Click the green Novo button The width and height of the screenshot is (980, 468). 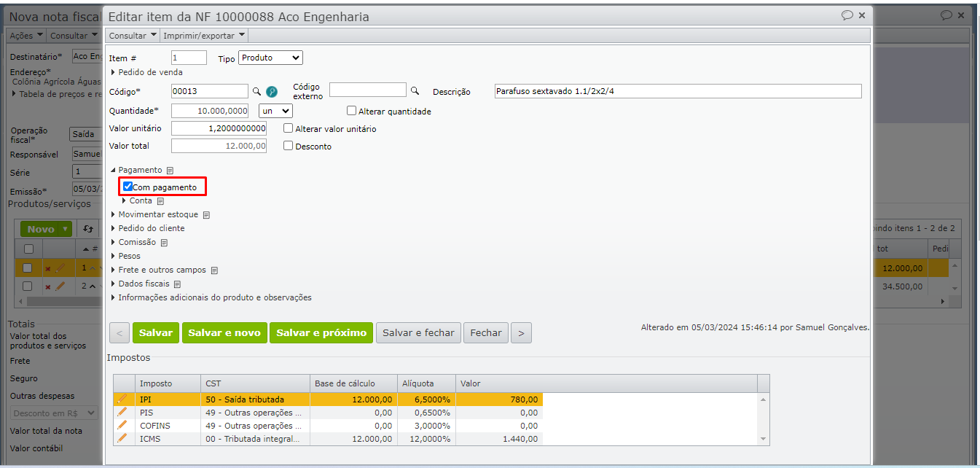click(x=41, y=229)
